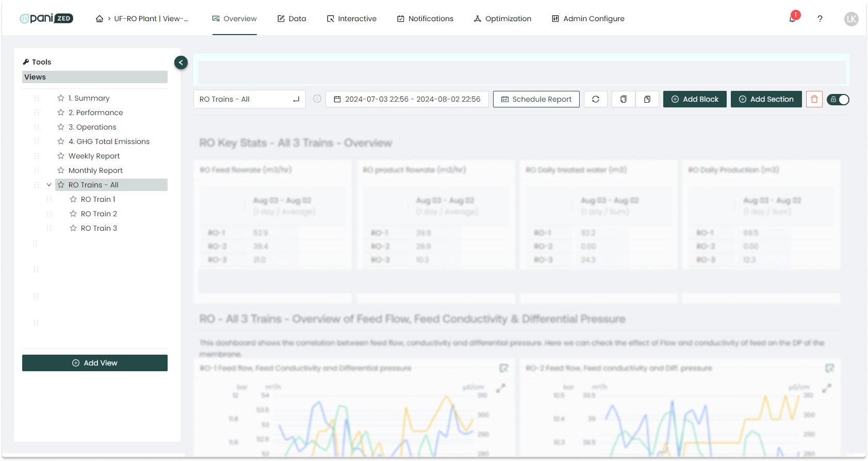Open the Optimization tab

point(502,19)
